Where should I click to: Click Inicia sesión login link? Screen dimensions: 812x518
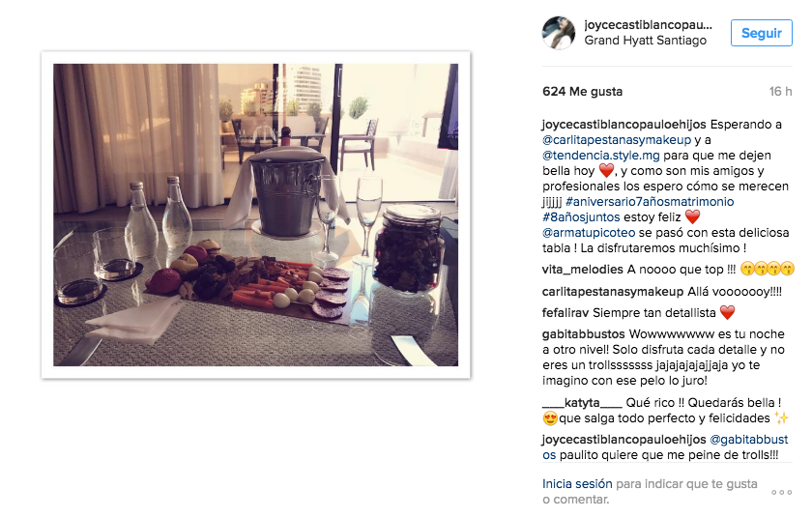click(577, 484)
